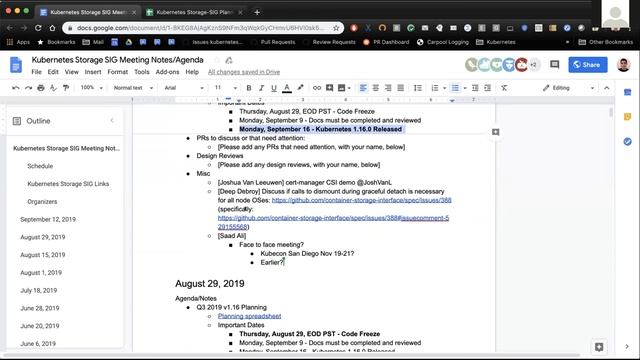This screenshot has height=360, width=640.
Task: Open the spec issues 388 GitHub link
Action: [362, 200]
